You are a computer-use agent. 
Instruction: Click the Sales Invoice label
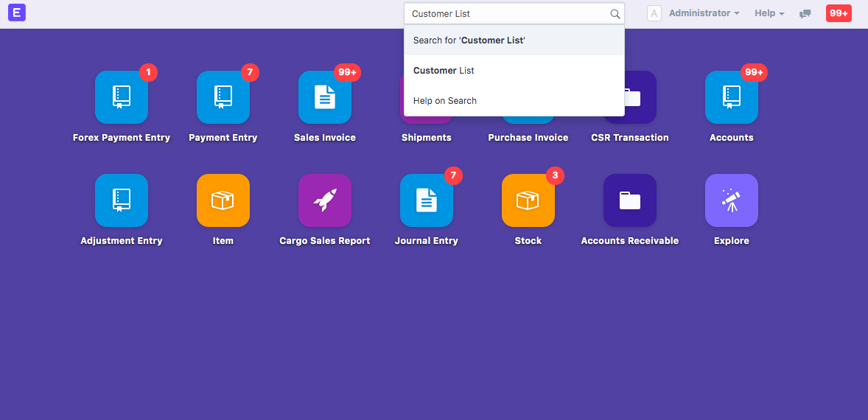(x=325, y=138)
